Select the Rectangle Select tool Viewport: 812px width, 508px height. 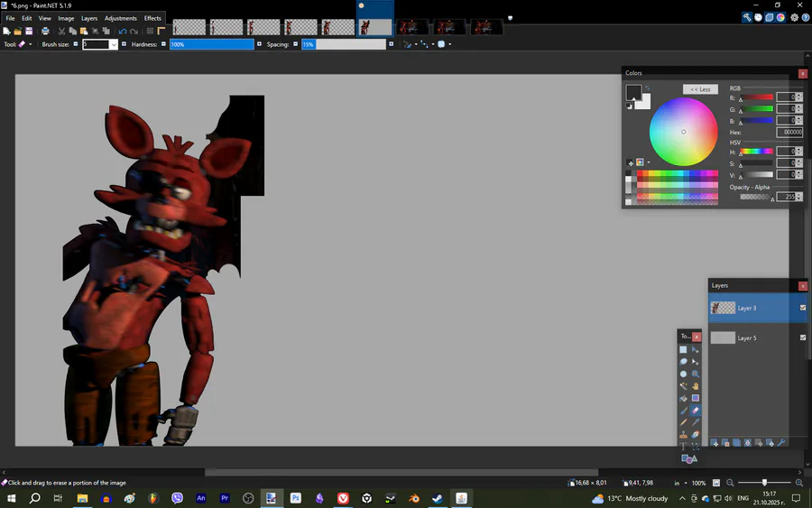point(683,349)
